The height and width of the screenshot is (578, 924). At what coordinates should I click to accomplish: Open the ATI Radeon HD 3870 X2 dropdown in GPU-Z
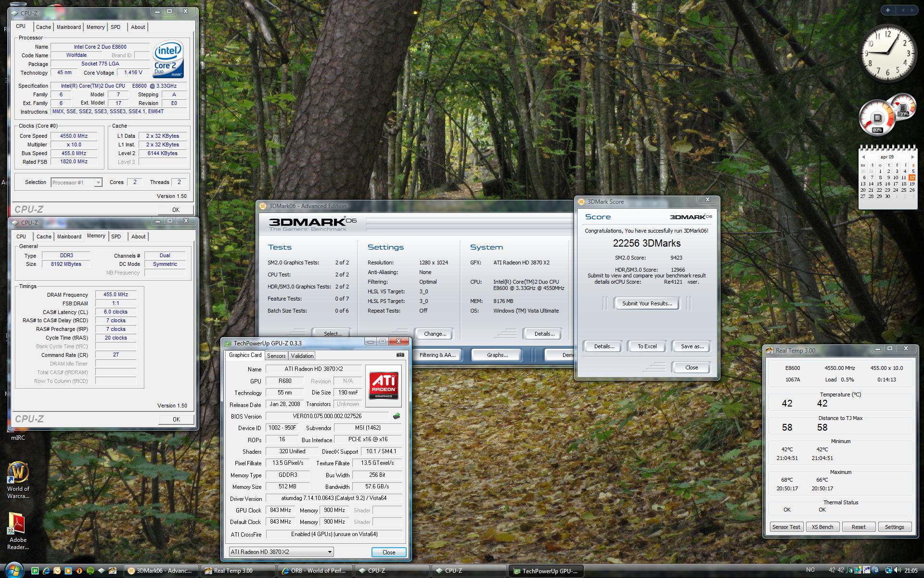tap(281, 552)
